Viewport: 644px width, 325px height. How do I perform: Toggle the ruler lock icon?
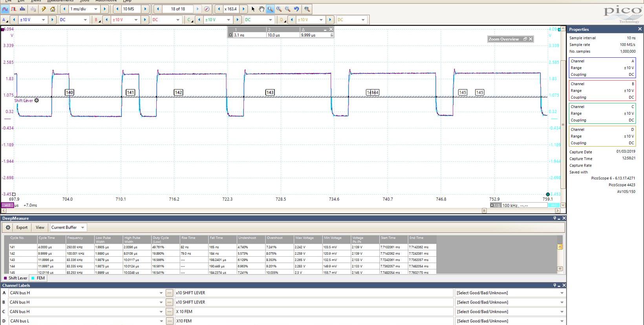tap(332, 35)
